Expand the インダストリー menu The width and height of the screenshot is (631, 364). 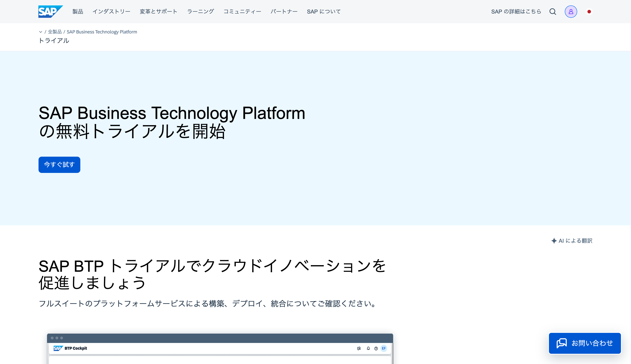click(111, 11)
